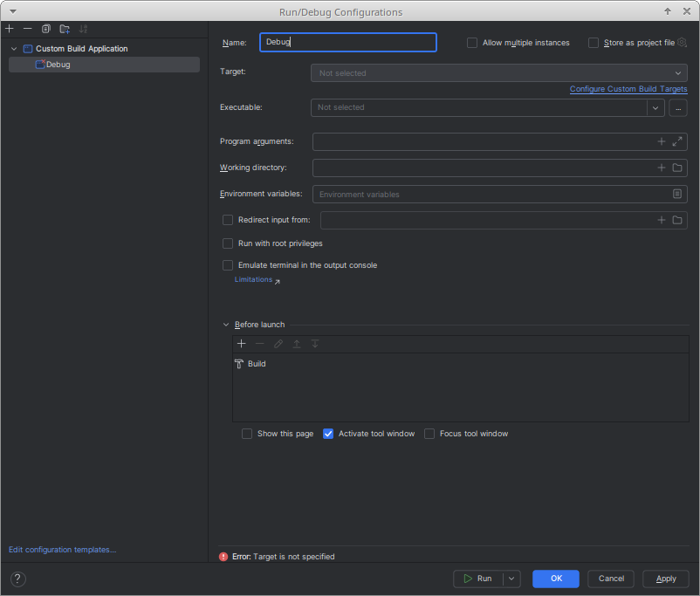Select the Debug configuration in tree
The height and width of the screenshot is (596, 700).
coord(104,65)
